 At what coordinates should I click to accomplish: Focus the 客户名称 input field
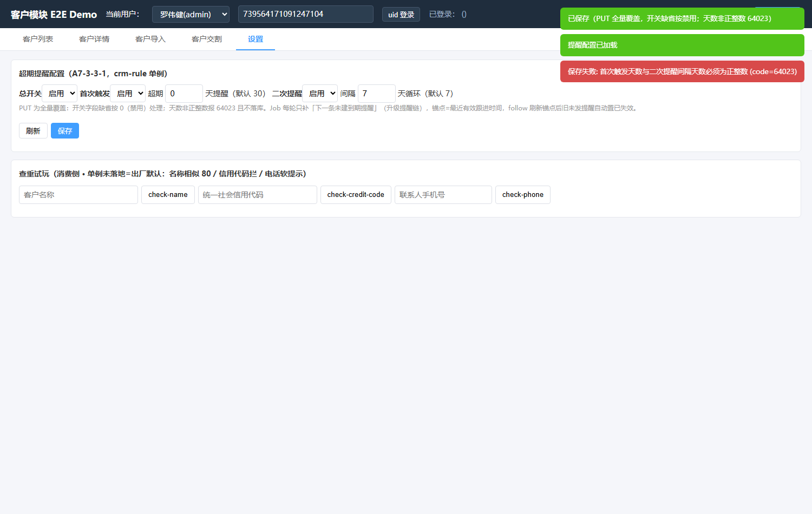78,195
